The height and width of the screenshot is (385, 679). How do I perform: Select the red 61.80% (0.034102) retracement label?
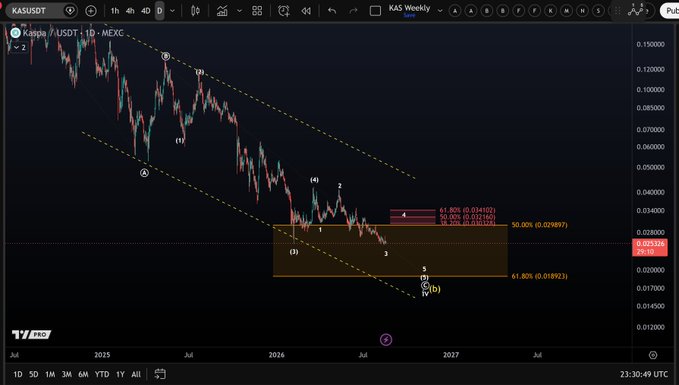(467, 210)
